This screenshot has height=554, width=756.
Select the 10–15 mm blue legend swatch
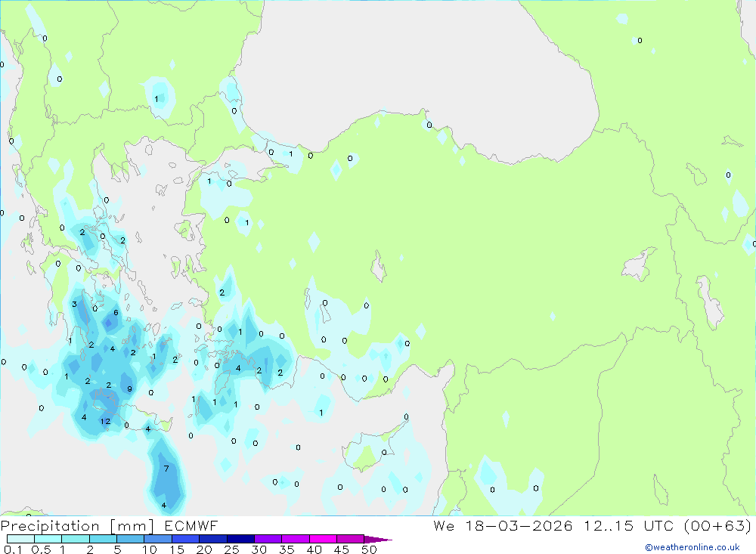coord(158,539)
